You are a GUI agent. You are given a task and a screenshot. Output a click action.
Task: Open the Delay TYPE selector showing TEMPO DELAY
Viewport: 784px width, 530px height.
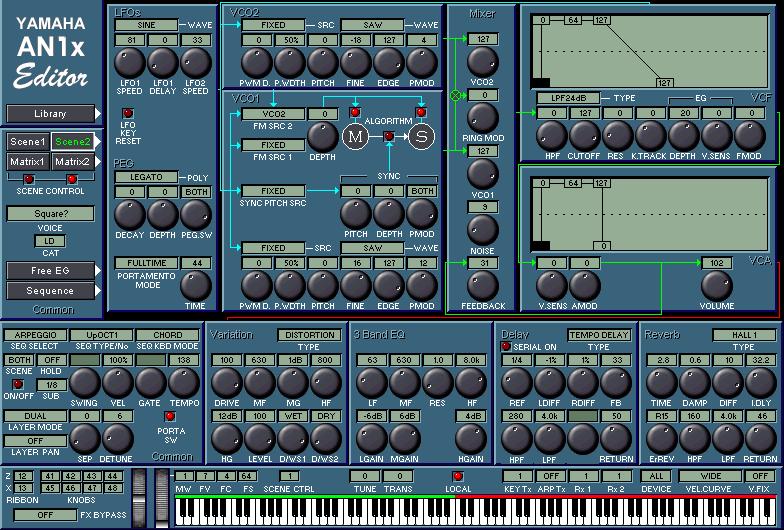click(x=599, y=335)
